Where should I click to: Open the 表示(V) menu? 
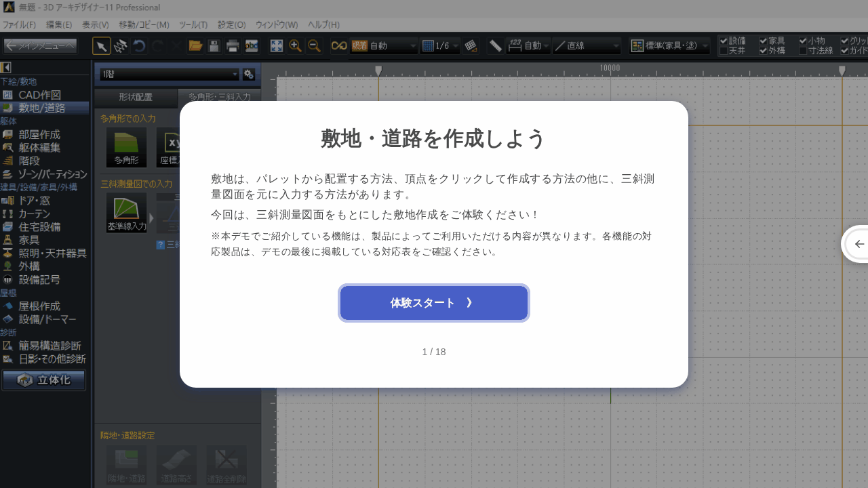point(96,24)
